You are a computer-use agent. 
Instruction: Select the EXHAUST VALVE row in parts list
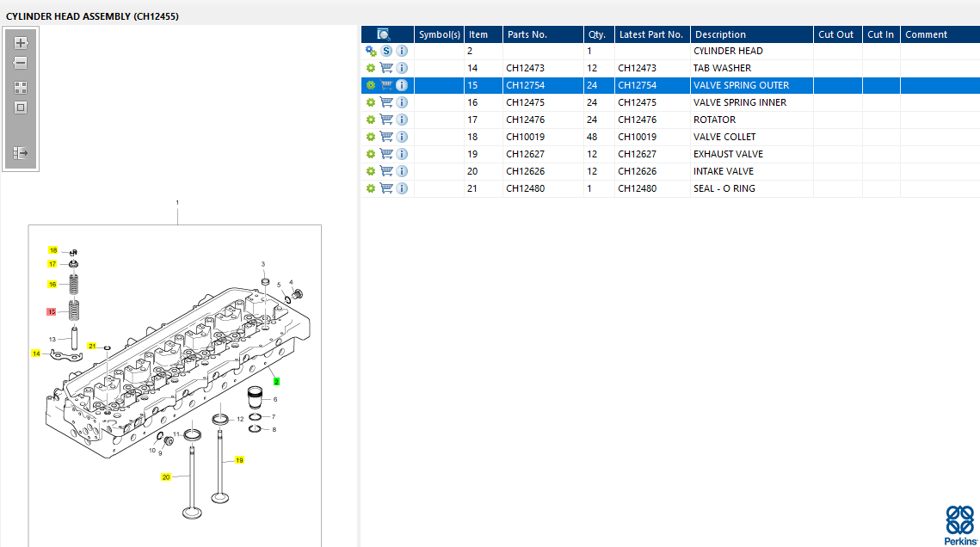pyautogui.click(x=670, y=154)
